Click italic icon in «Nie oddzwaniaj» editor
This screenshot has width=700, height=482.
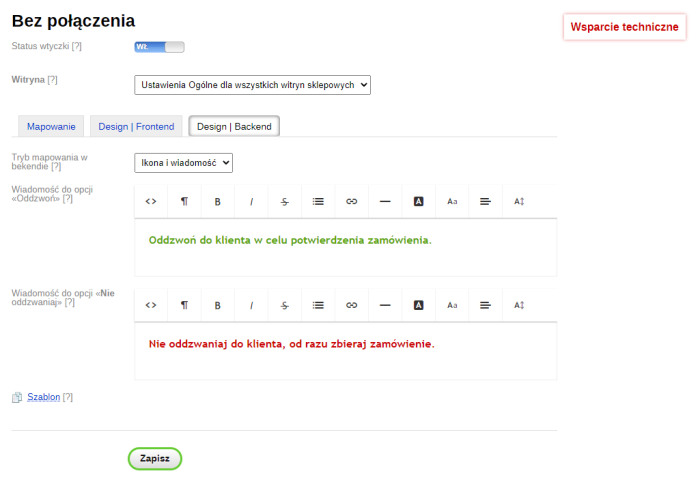[x=251, y=305]
